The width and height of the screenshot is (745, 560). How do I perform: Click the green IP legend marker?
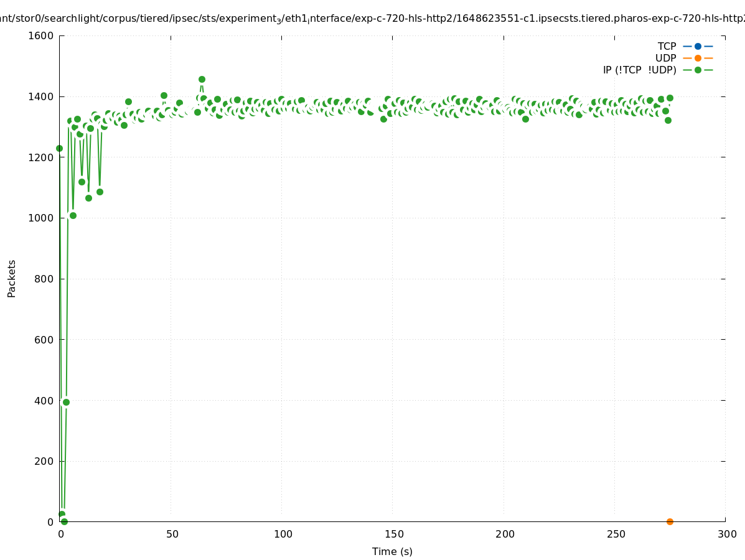(698, 70)
